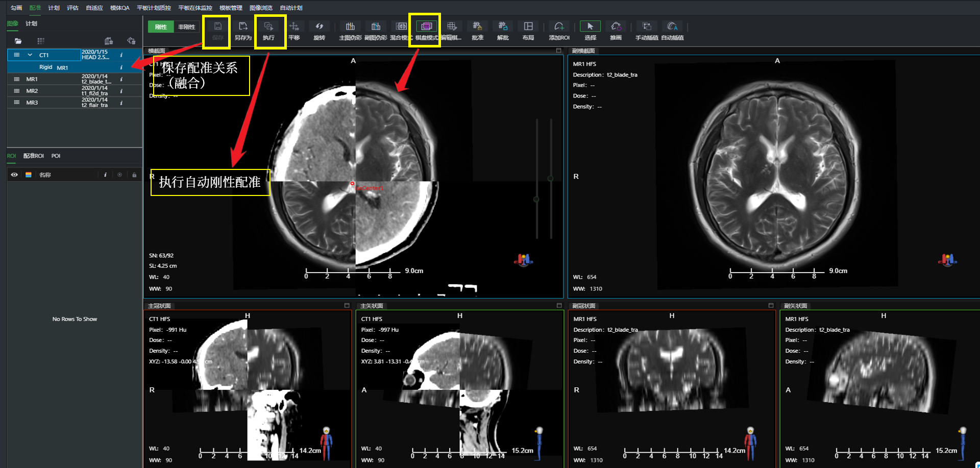Open the 图像浏览 module tab

click(x=261, y=8)
